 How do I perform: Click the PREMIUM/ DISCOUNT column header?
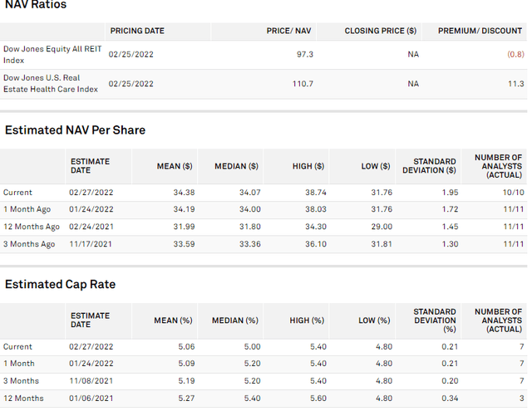480,31
